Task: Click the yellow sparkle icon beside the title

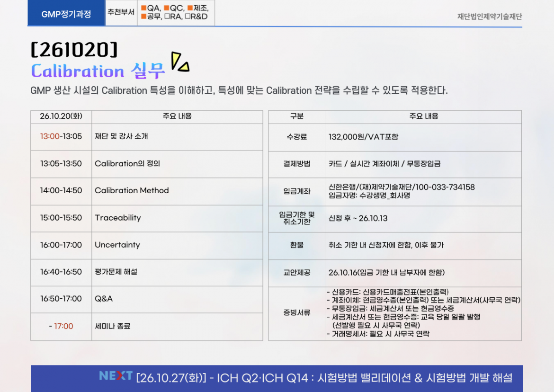Action: (179, 62)
